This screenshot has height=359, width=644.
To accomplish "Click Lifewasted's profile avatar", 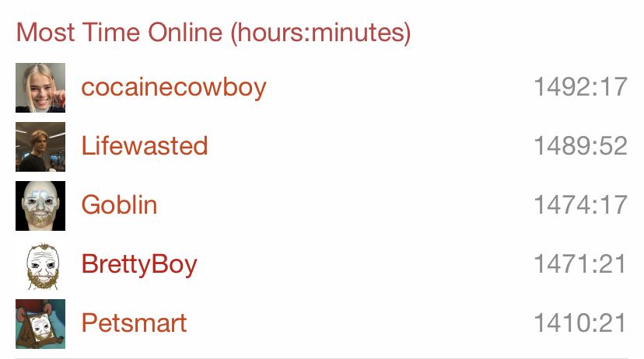I will [40, 146].
